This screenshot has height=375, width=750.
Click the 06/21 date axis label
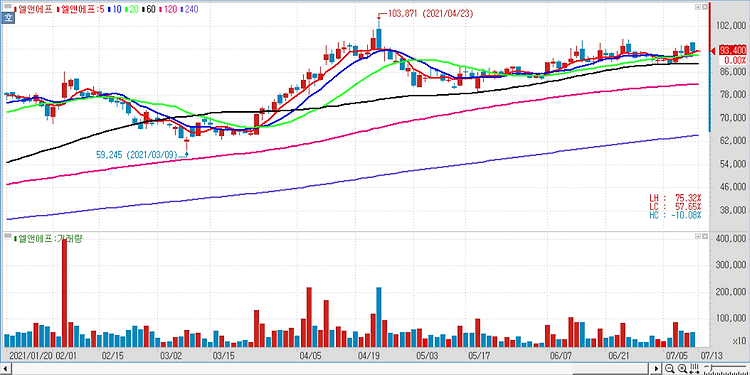pyautogui.click(x=618, y=356)
